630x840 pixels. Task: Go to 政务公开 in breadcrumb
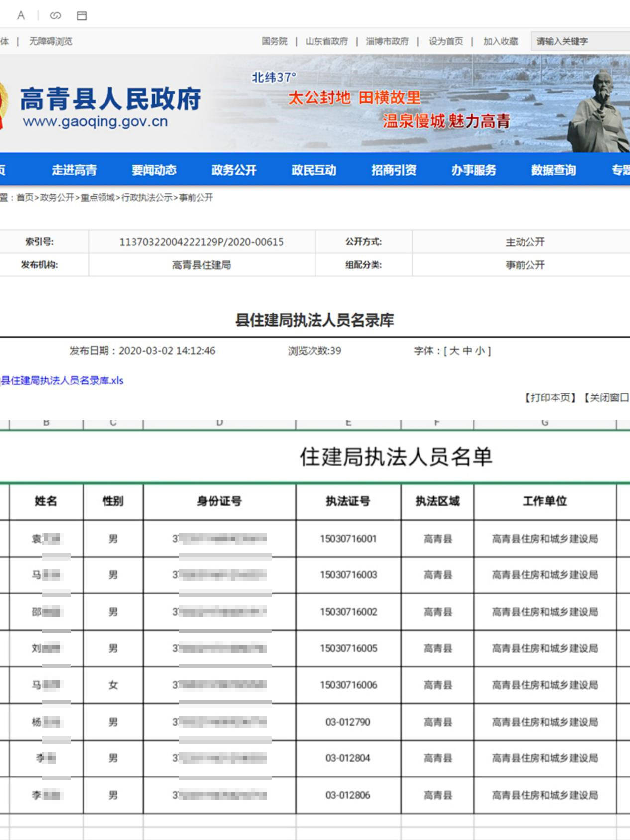[57, 198]
